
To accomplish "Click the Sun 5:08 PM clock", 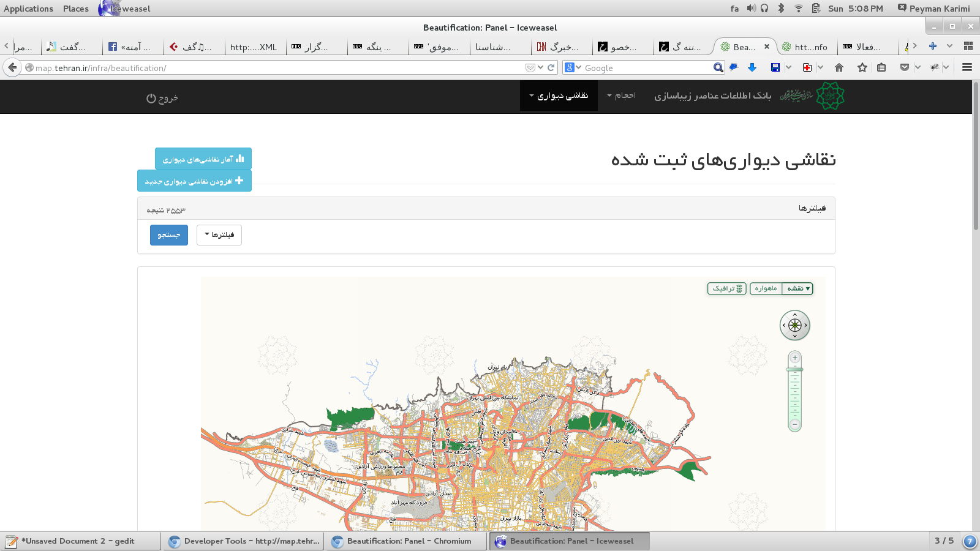I will [856, 9].
